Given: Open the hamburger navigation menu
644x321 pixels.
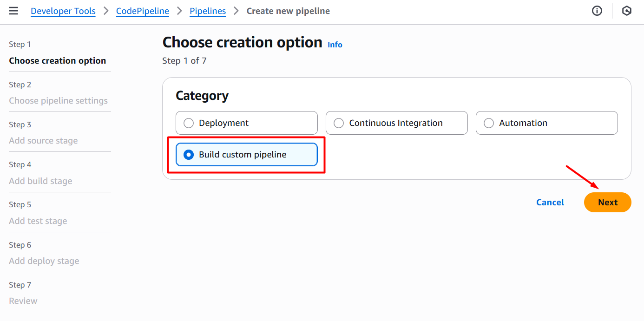Looking at the screenshot, I should click(x=13, y=11).
